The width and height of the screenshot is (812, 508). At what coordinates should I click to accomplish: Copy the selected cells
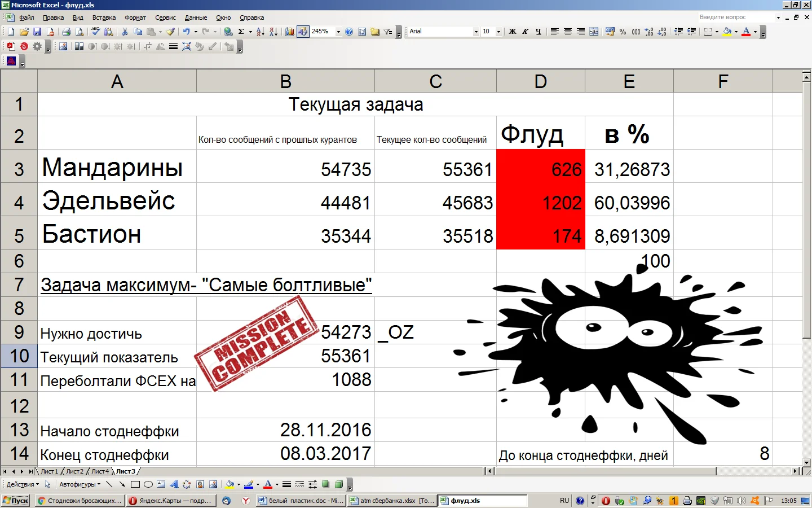tap(138, 32)
